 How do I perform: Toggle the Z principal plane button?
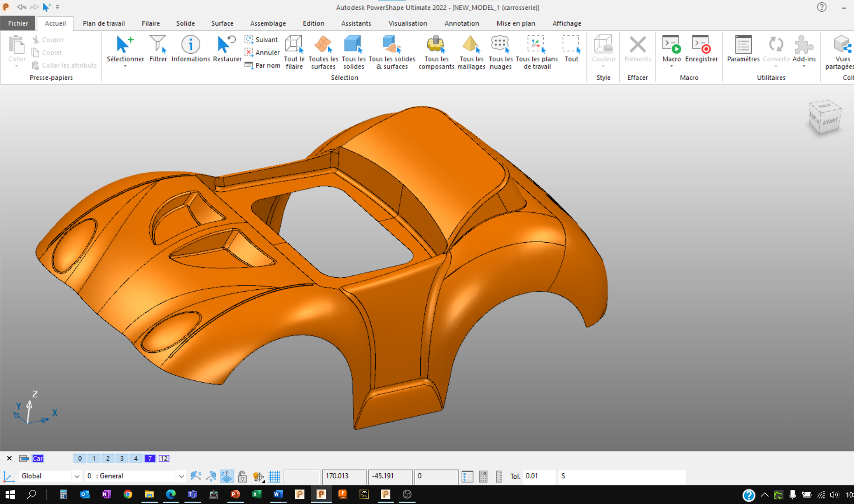pos(226,476)
